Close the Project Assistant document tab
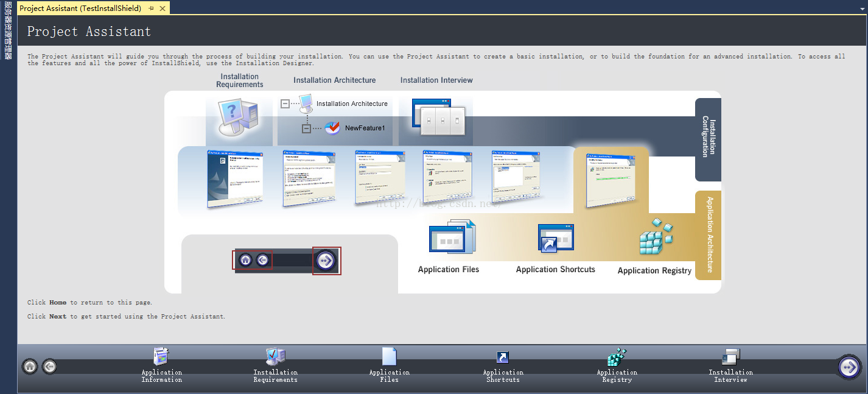The width and height of the screenshot is (868, 394). tap(163, 9)
